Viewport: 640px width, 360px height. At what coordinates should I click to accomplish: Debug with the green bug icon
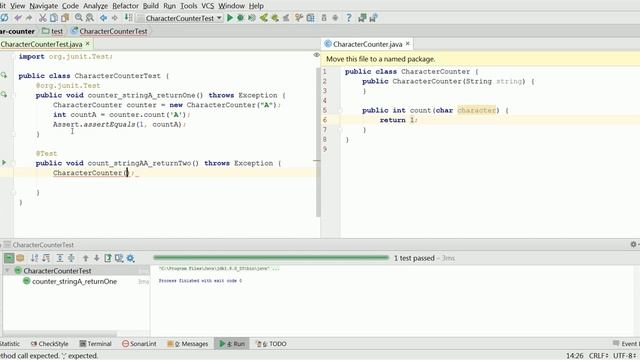(x=240, y=18)
